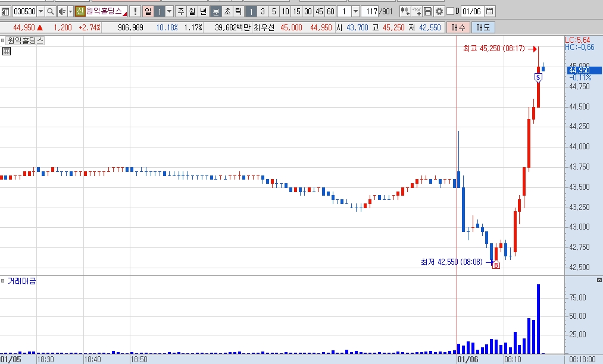The width and height of the screenshot is (603, 364).
Task: Click the 매도 sell button
Action: point(483,28)
